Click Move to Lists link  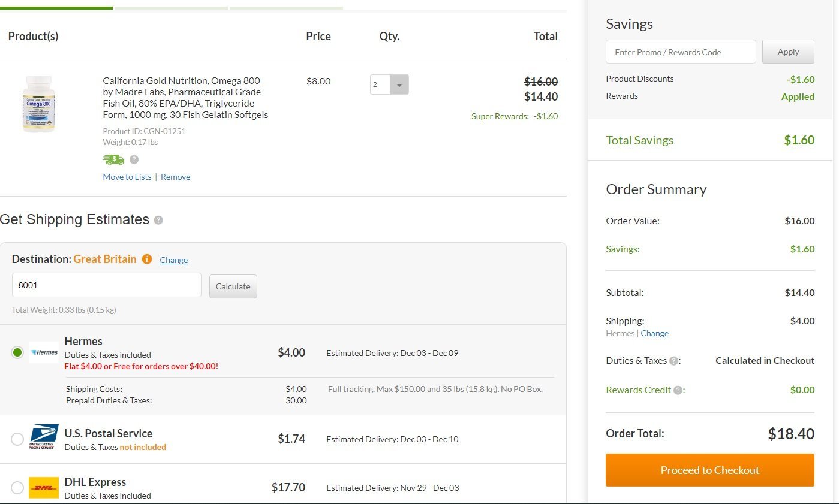127,177
